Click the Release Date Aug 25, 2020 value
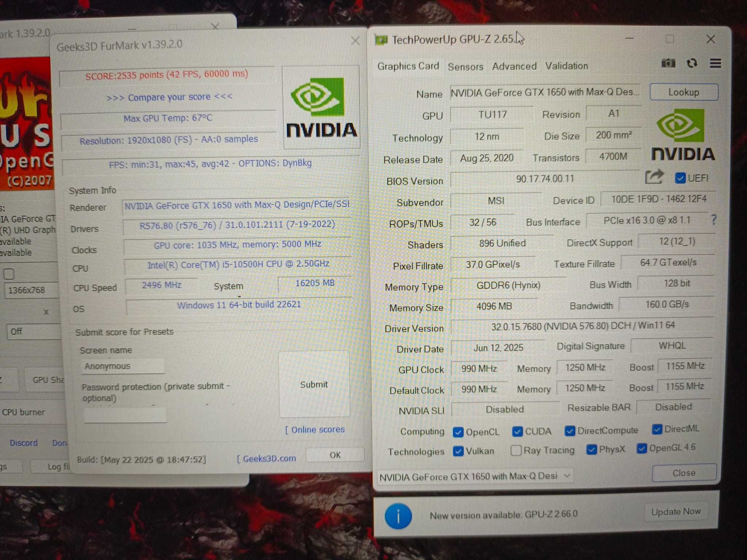Image resolution: width=747 pixels, height=560 pixels. [487, 158]
